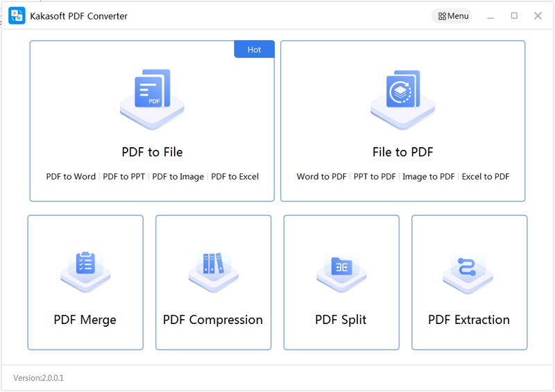Click the PDF to File heading

pos(152,152)
